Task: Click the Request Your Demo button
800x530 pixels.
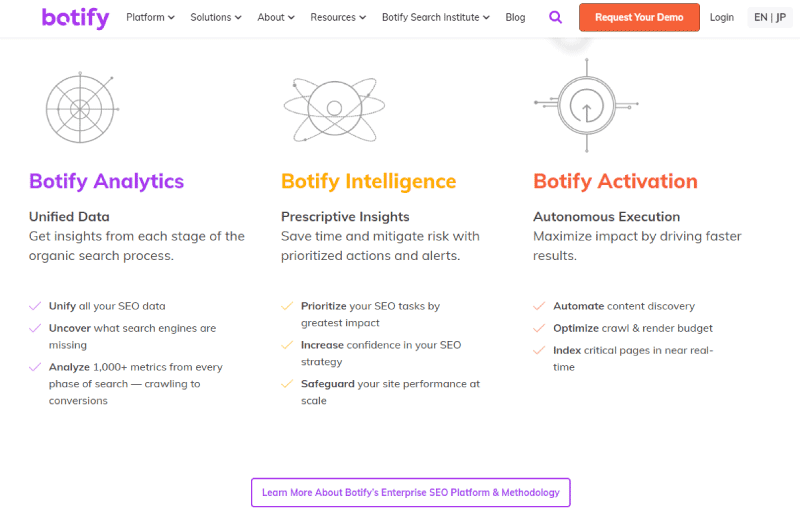Action: click(639, 17)
